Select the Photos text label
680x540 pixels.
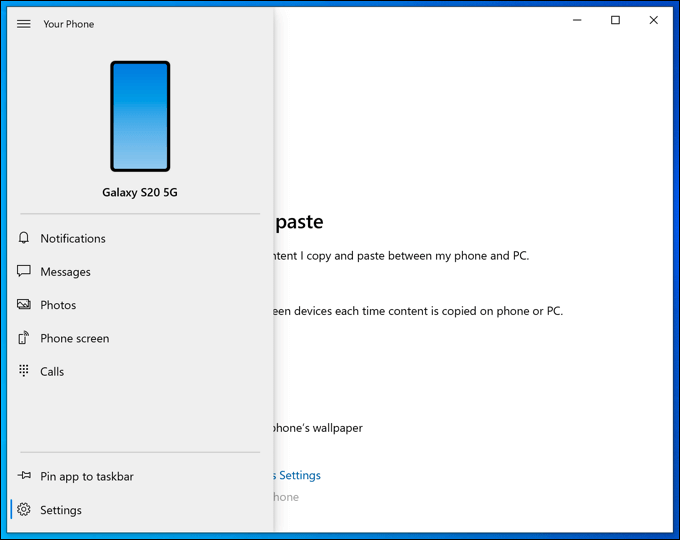coord(58,305)
